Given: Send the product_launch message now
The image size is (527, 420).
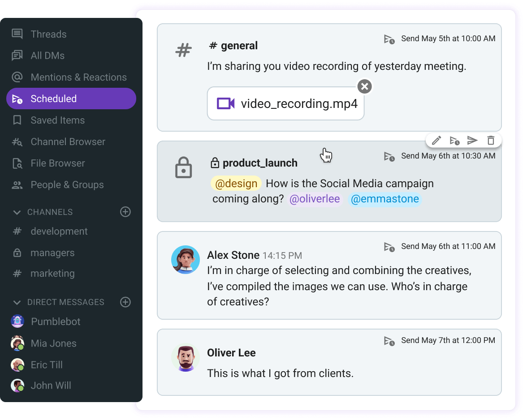Looking at the screenshot, I should pyautogui.click(x=472, y=140).
